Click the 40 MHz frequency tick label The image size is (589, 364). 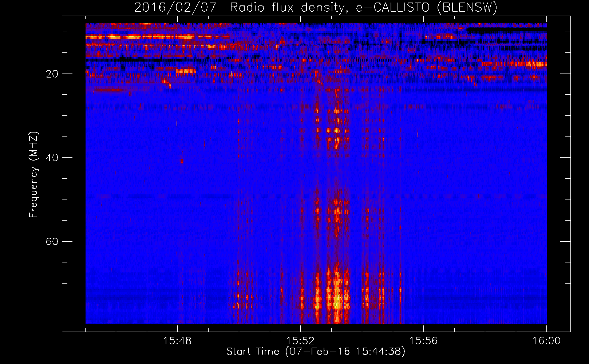[52, 158]
